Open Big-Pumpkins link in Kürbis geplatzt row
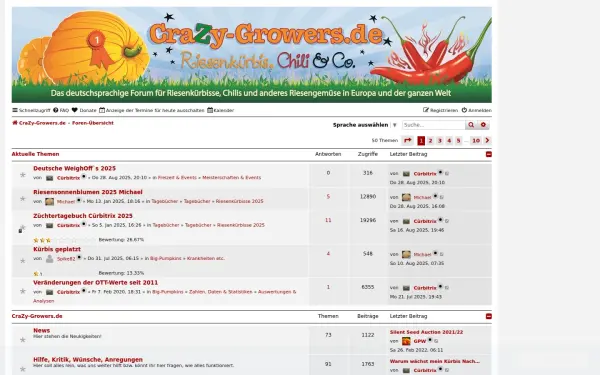Image resolution: width=600 pixels, height=375 pixels. tap(166, 258)
